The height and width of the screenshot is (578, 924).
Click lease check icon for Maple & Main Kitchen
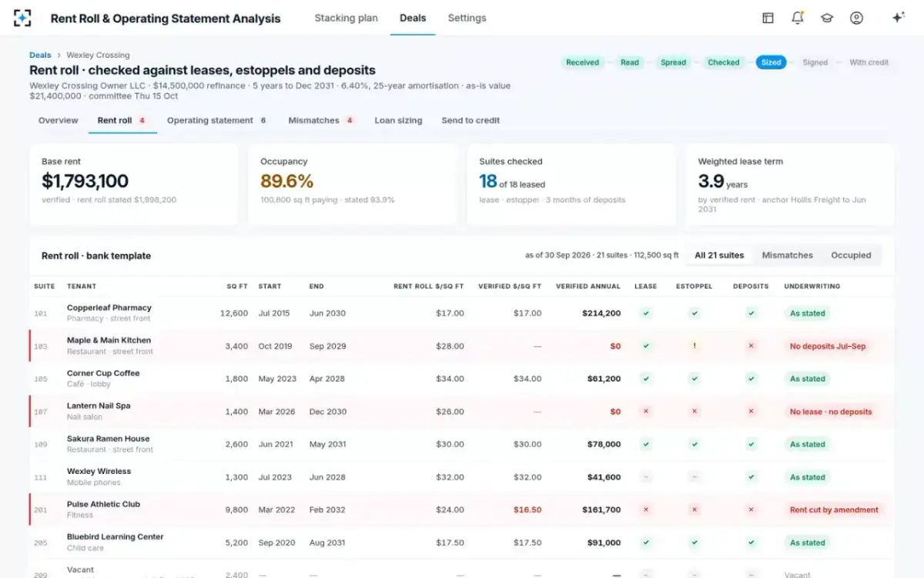(x=646, y=346)
